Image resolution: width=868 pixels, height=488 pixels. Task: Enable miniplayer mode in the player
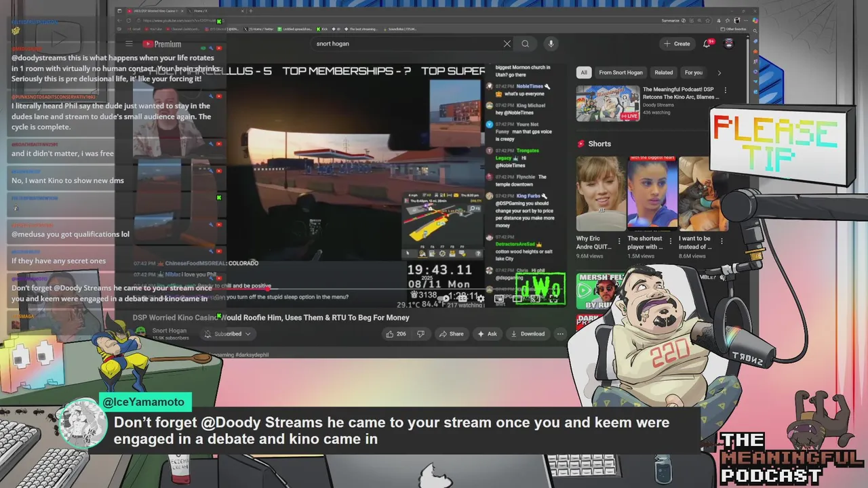pyautogui.click(x=499, y=298)
